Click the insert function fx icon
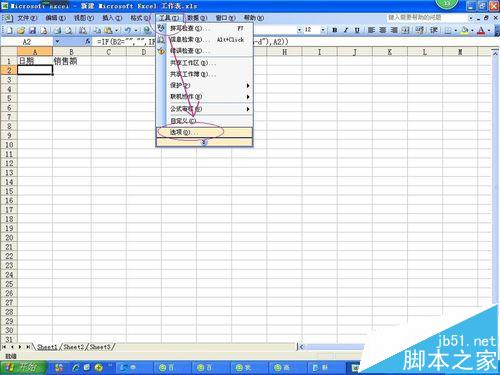 coord(88,41)
